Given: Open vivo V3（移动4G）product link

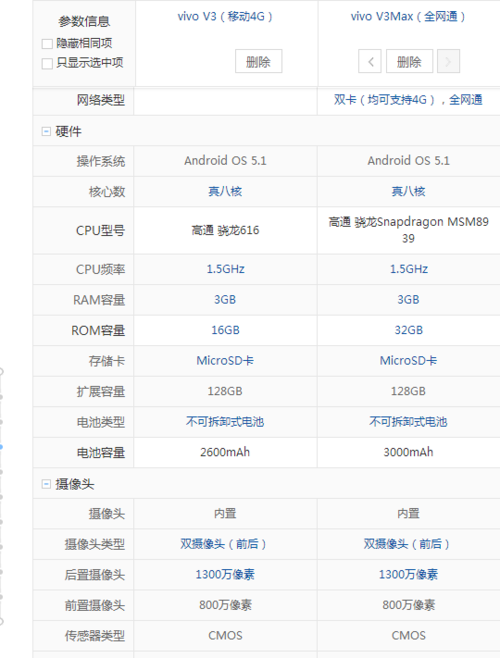Looking at the screenshot, I should tap(225, 17).
